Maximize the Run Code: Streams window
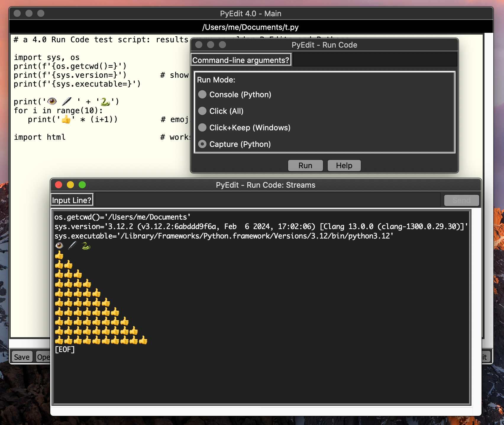The image size is (504, 425). pyautogui.click(x=82, y=185)
